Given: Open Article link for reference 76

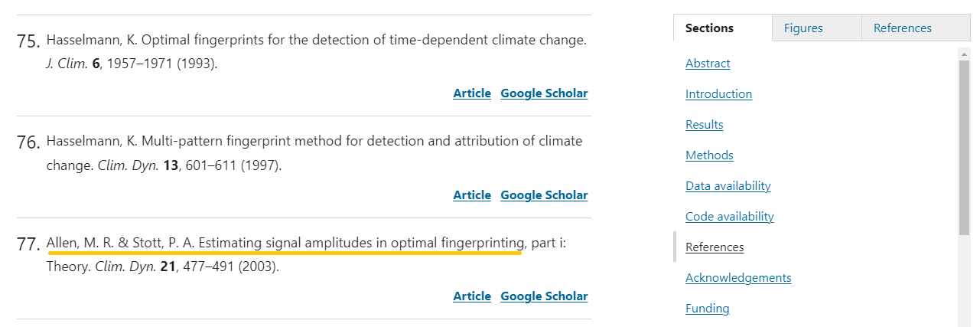Looking at the screenshot, I should pos(472,195).
